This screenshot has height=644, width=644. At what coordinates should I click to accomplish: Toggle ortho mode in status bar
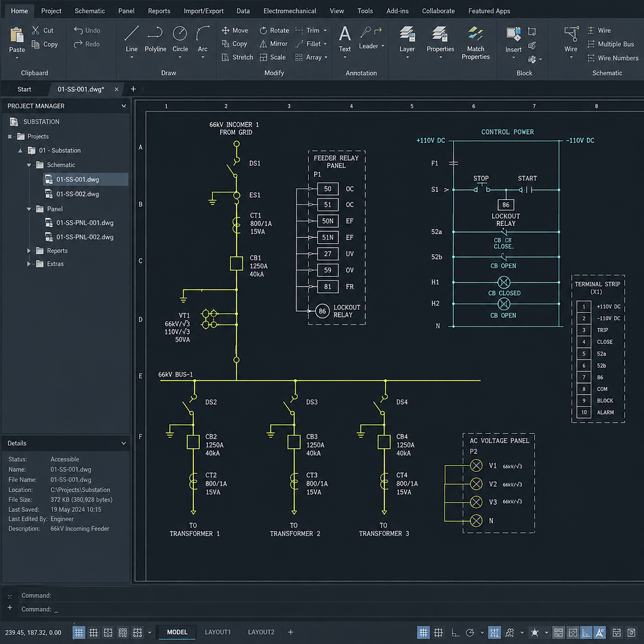[455, 632]
